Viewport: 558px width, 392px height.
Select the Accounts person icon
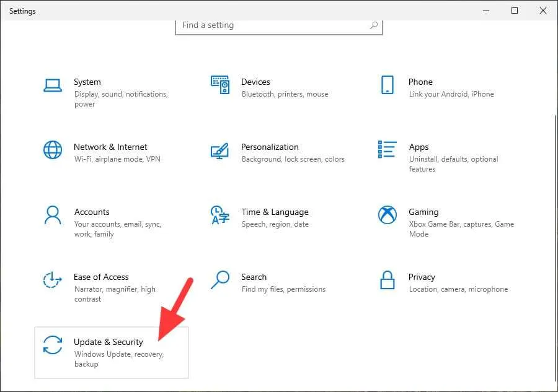[x=53, y=215]
